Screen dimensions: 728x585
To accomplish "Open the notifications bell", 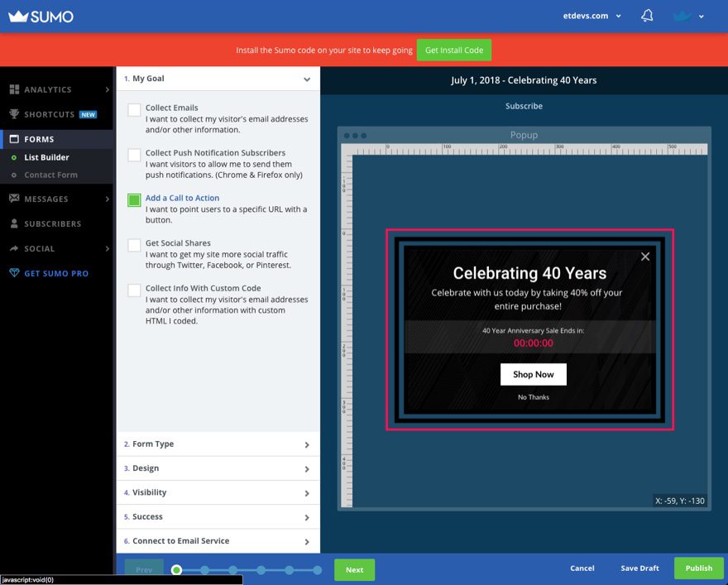I will point(648,16).
